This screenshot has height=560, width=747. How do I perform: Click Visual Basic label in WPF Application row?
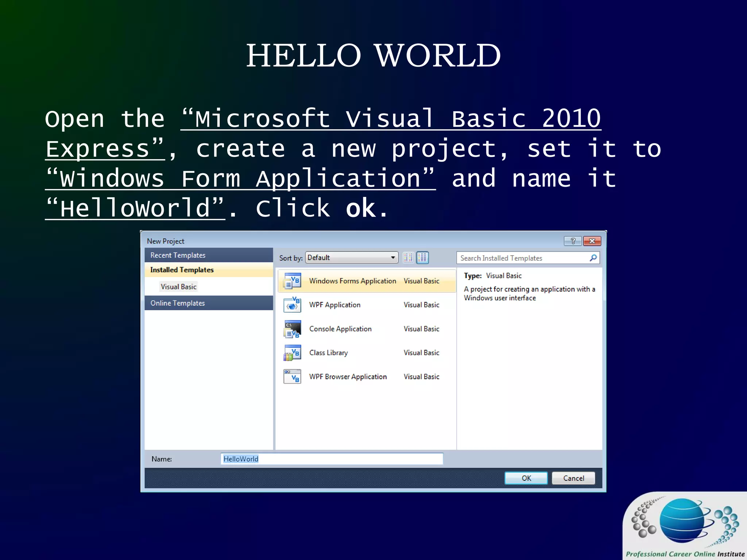point(421,305)
